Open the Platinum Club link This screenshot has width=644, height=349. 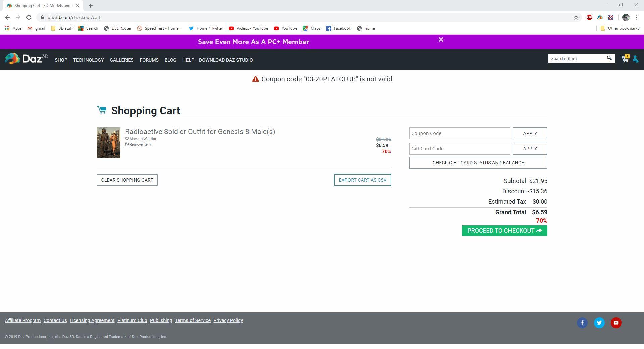click(x=132, y=320)
